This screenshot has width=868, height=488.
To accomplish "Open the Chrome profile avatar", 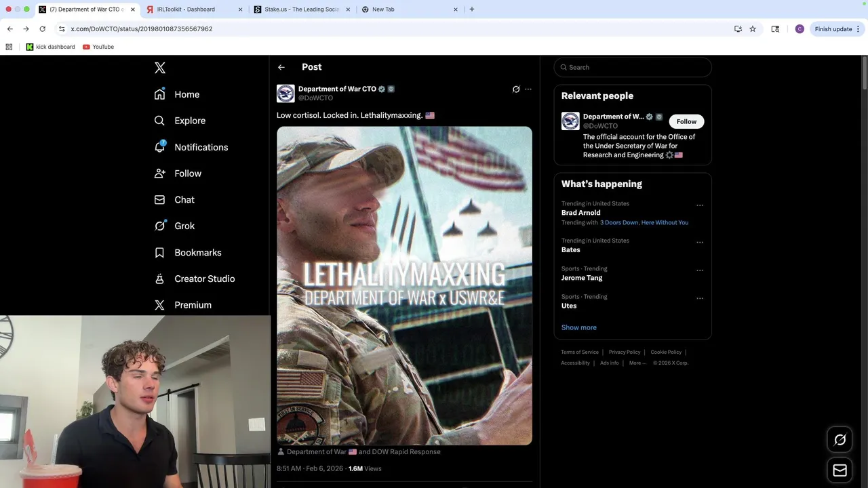I will [x=800, y=29].
